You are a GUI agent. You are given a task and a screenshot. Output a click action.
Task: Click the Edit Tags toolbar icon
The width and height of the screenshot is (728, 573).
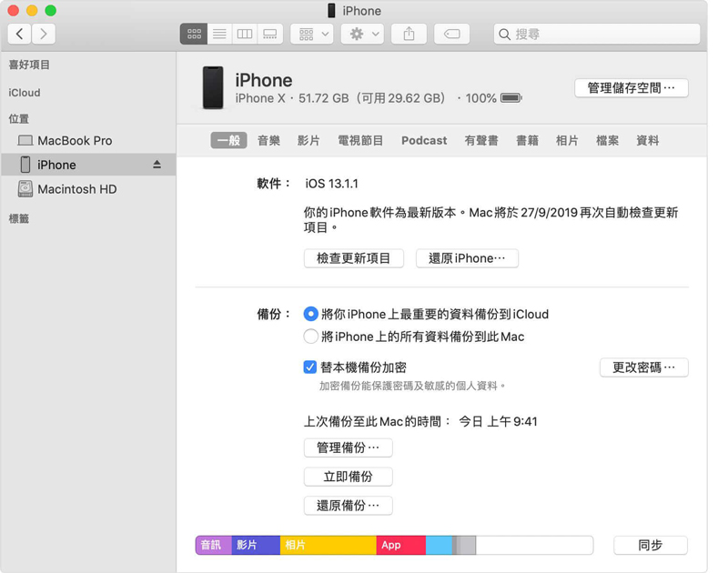tap(451, 34)
